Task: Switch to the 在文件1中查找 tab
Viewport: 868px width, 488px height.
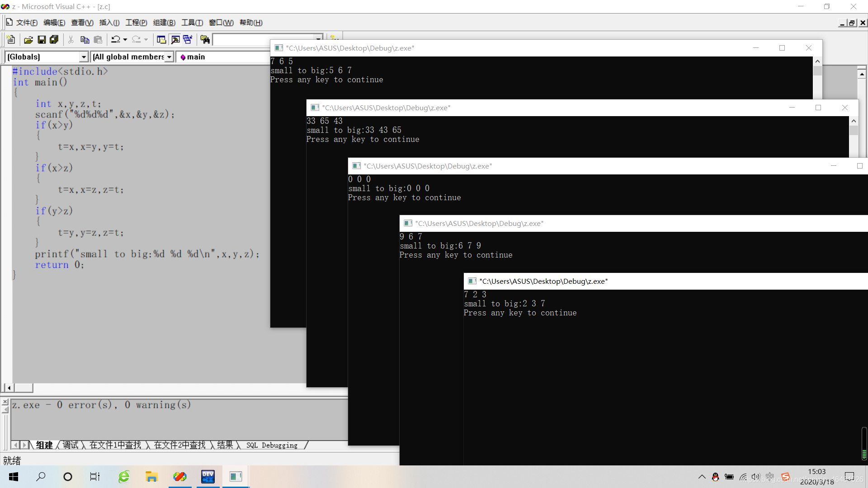Action: 115,445
